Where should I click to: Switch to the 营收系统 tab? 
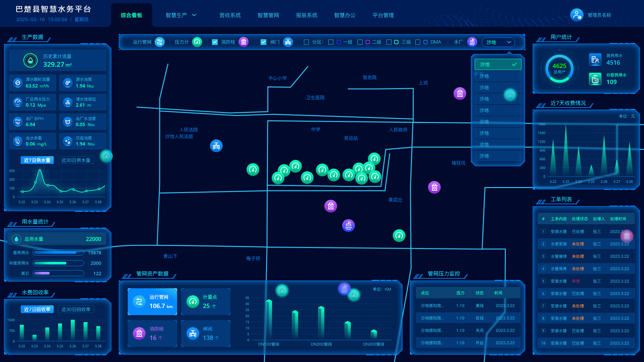[230, 15]
